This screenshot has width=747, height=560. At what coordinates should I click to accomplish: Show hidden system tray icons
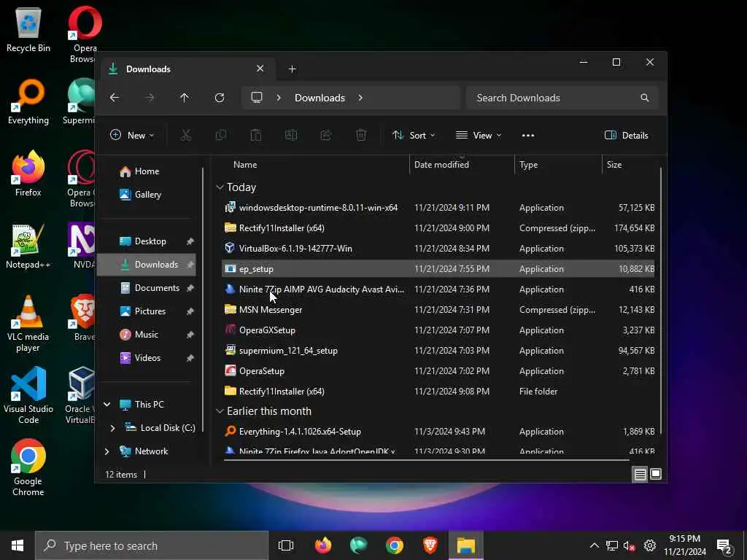tap(594, 545)
